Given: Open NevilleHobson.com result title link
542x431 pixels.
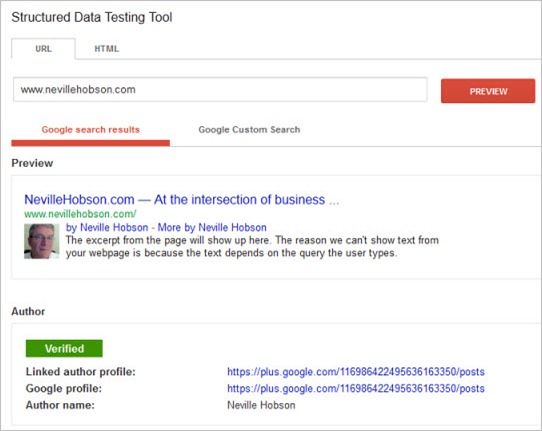Looking at the screenshot, I should point(181,199).
